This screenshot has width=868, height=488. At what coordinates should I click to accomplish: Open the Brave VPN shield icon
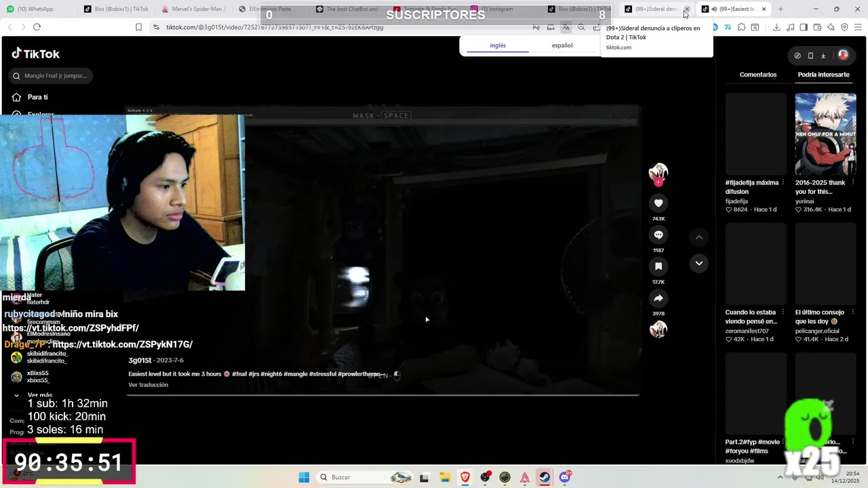[844, 27]
